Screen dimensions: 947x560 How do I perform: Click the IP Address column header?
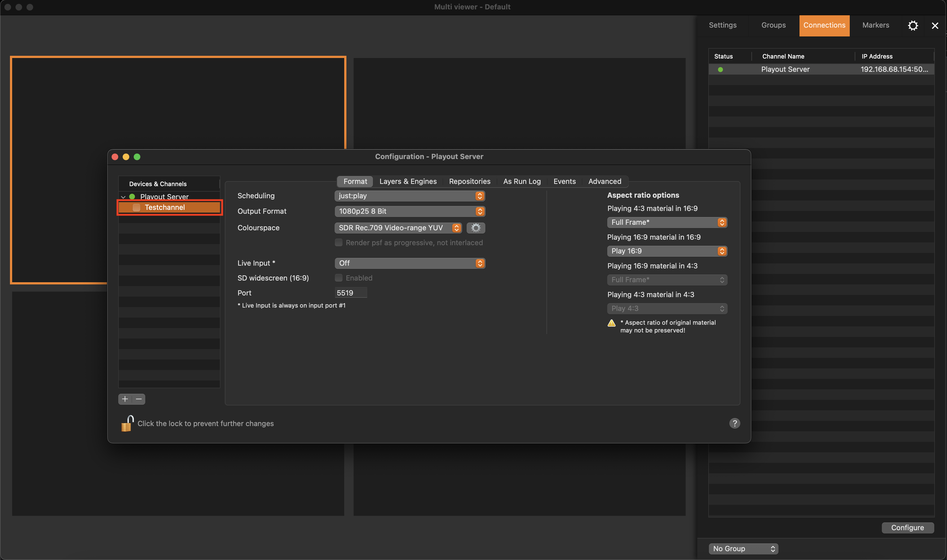(x=895, y=56)
